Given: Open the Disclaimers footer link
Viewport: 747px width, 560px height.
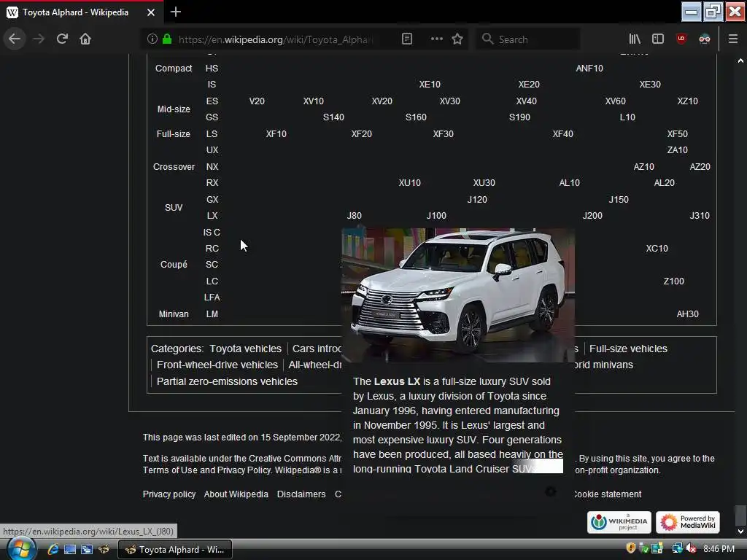Looking at the screenshot, I should tap(301, 494).
